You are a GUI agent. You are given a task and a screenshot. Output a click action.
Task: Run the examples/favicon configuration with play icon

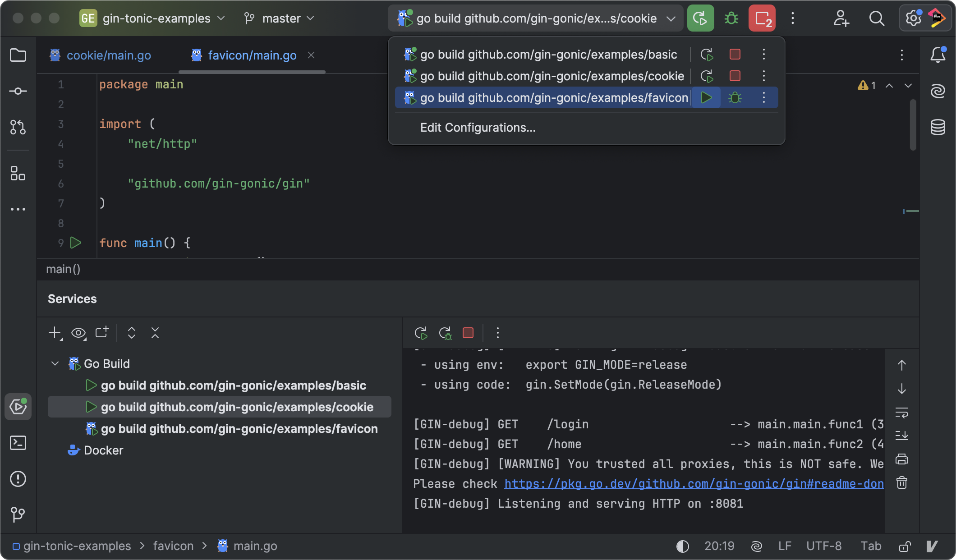click(x=706, y=98)
